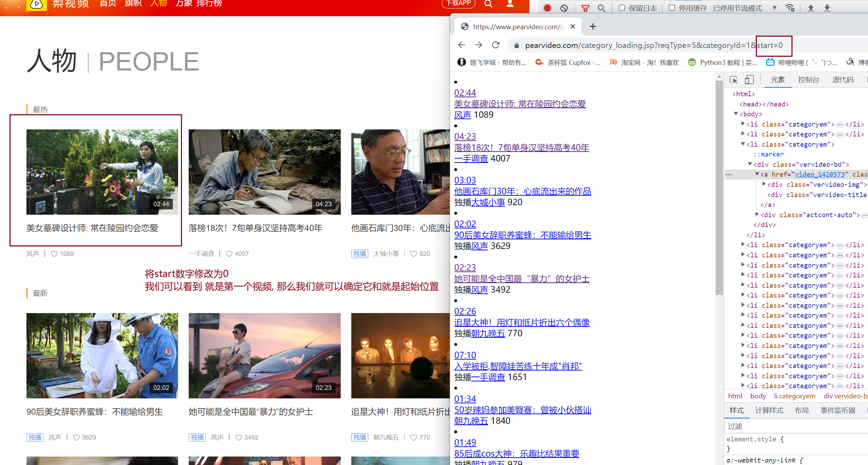
Task: Open the 计算样式 styles tab
Action: coord(769,410)
